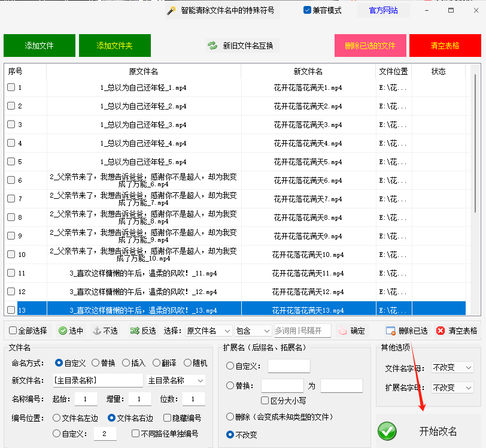Open the 官方网站 link

[x=384, y=11]
